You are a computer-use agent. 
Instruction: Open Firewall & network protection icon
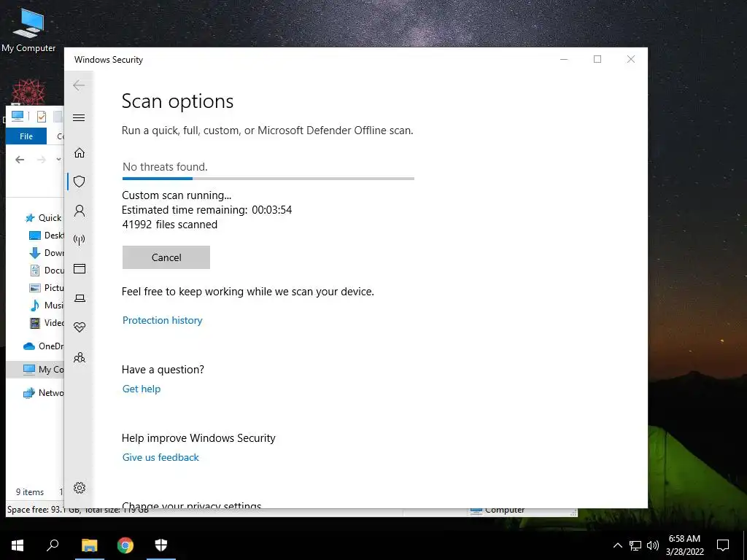[x=79, y=240]
